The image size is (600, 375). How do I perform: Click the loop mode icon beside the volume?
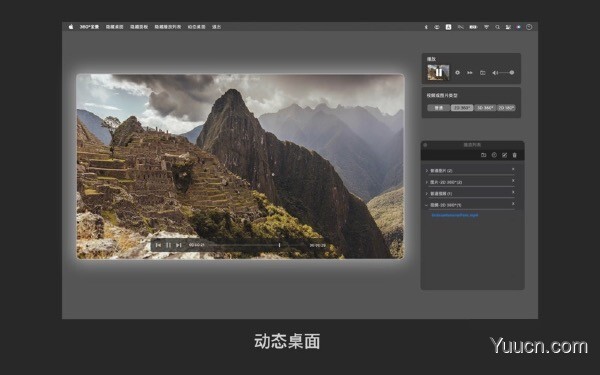pyautogui.click(x=483, y=73)
